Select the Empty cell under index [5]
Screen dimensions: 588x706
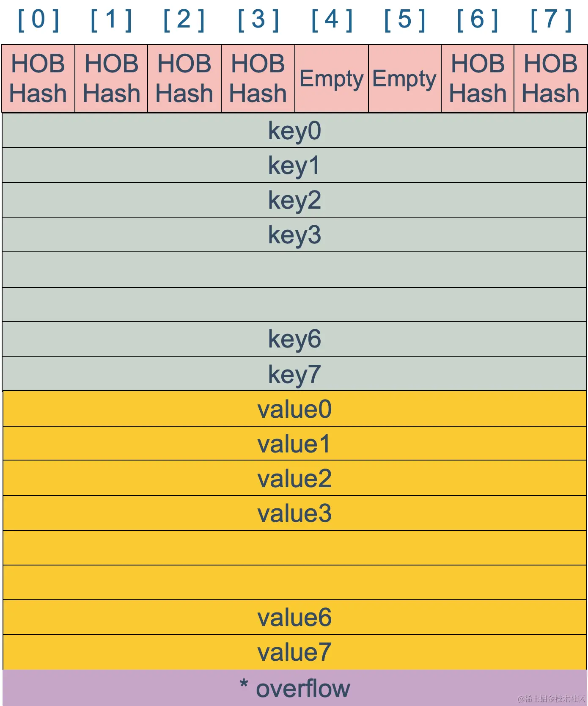click(x=405, y=78)
